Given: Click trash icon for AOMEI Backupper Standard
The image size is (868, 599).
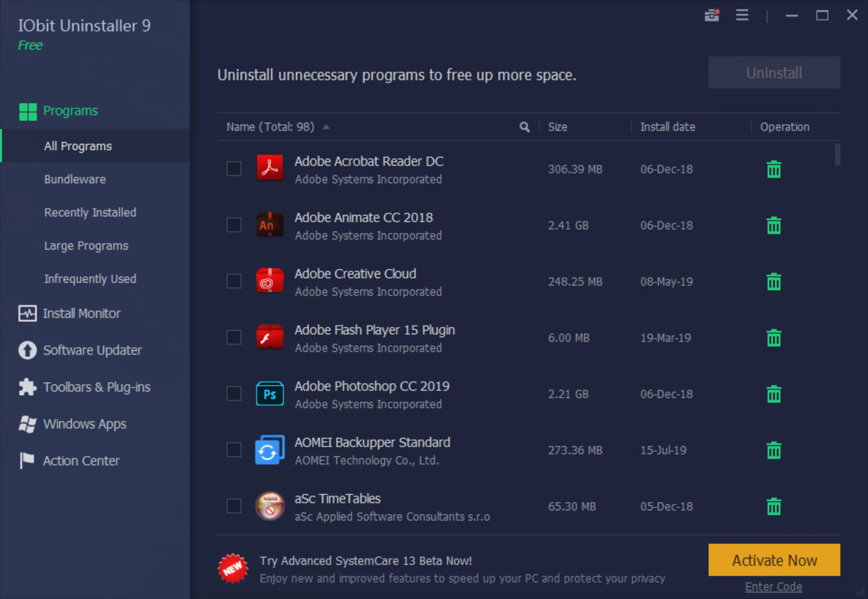Looking at the screenshot, I should click(774, 450).
